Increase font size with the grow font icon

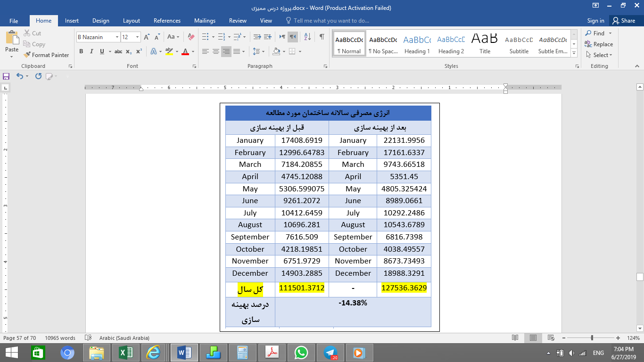(147, 37)
